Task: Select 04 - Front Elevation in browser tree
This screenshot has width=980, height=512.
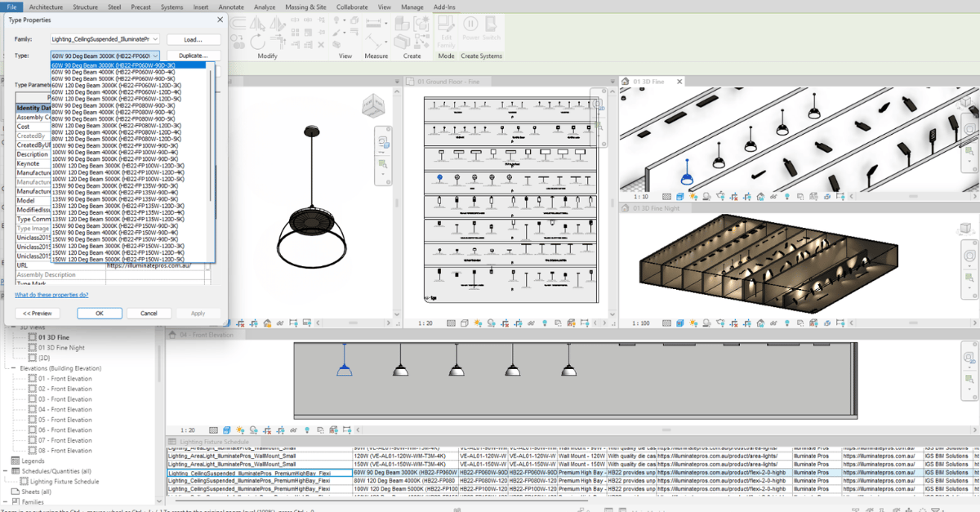Action: coord(65,410)
